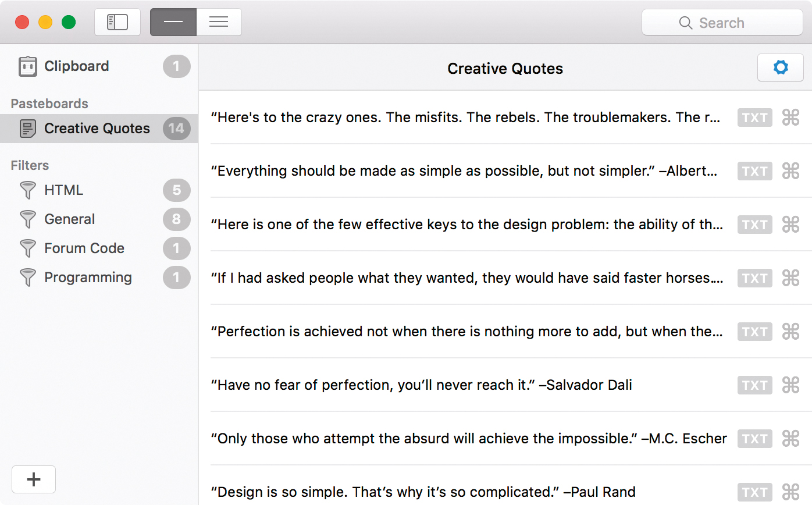Open the Forum Code filter
Viewport: 812px width, 505px height.
84,248
